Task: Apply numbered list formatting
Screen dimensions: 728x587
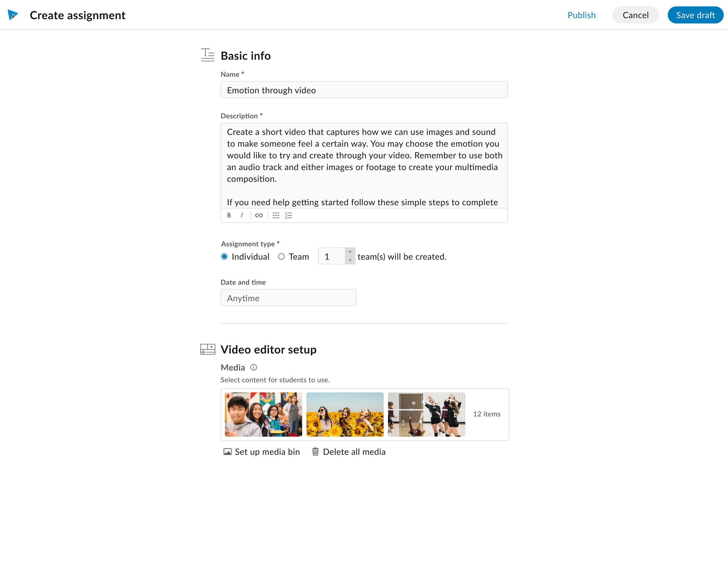Action: (289, 215)
